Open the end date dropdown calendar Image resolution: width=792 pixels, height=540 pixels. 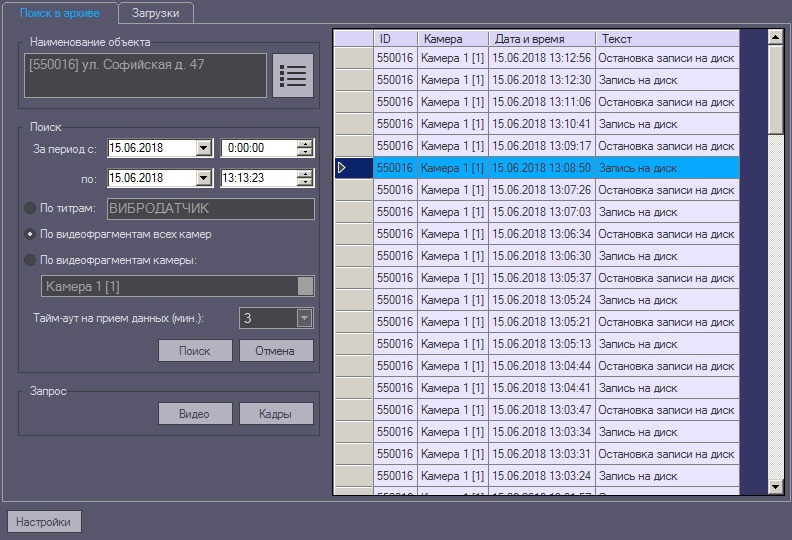pos(204,178)
